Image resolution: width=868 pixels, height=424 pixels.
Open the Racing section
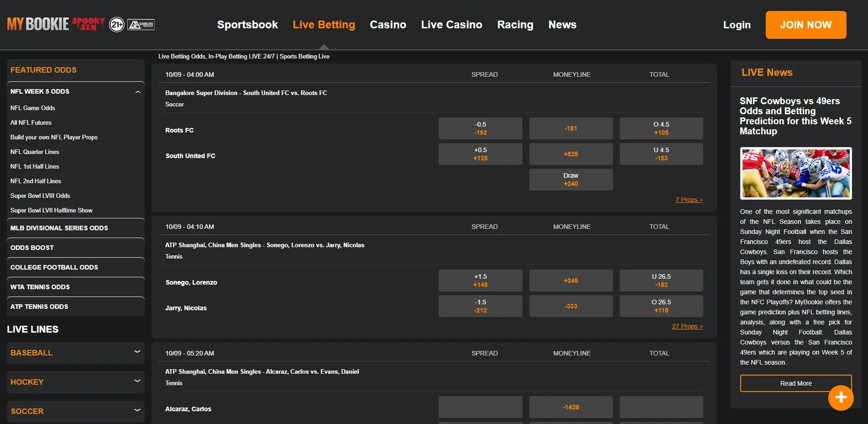coord(515,25)
